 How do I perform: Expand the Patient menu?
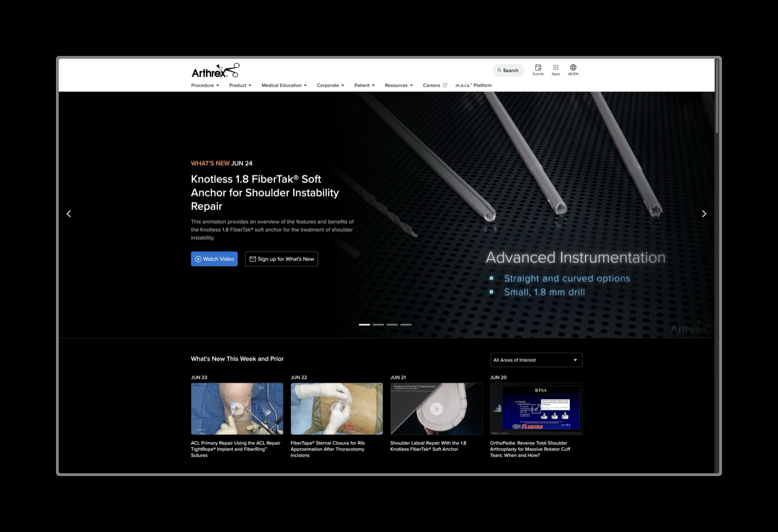point(365,85)
